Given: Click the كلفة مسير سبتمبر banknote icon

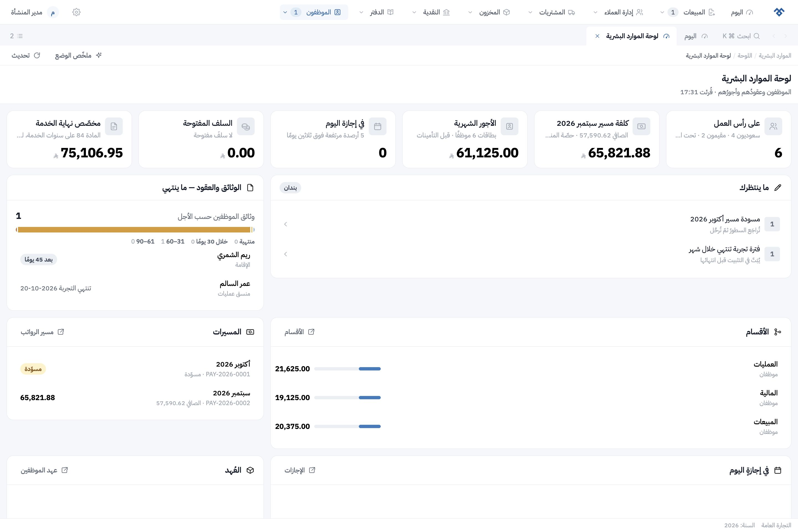Looking at the screenshot, I should 641,126.
